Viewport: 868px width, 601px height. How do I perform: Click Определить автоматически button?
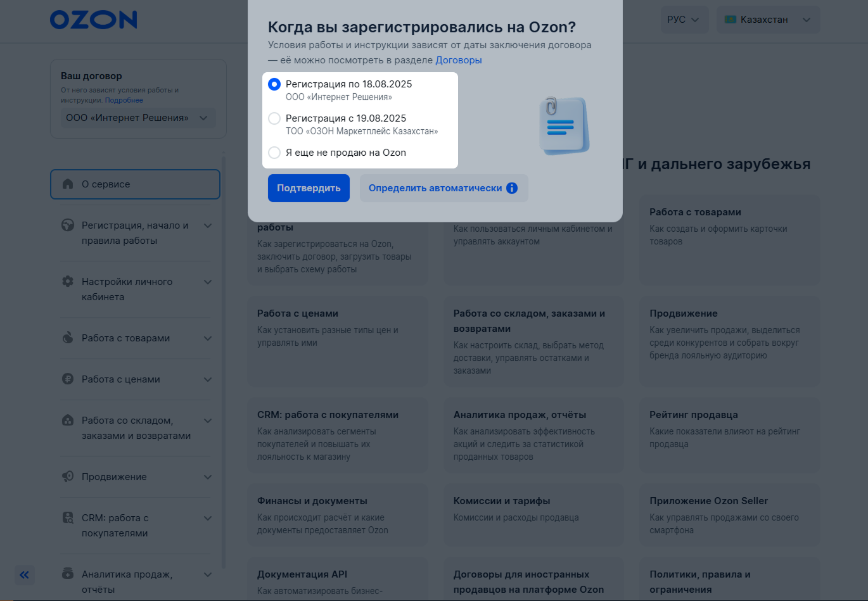[x=444, y=188]
